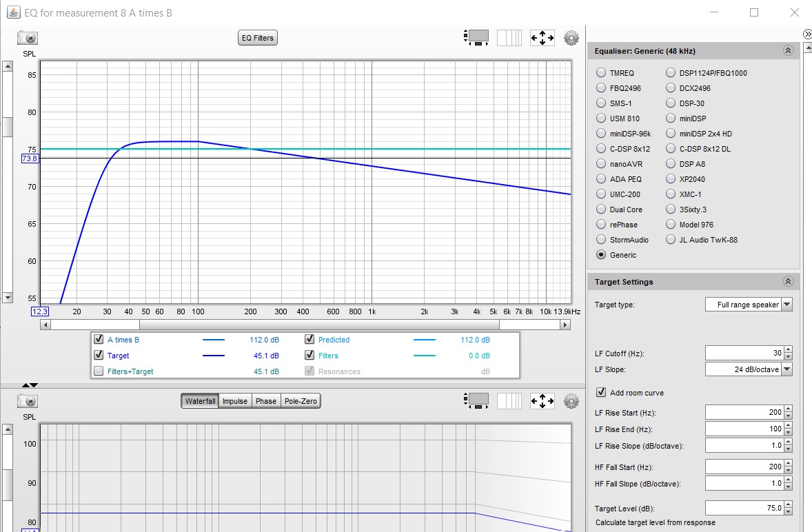Open the Target type dropdown
812x532 pixels.
786,305
